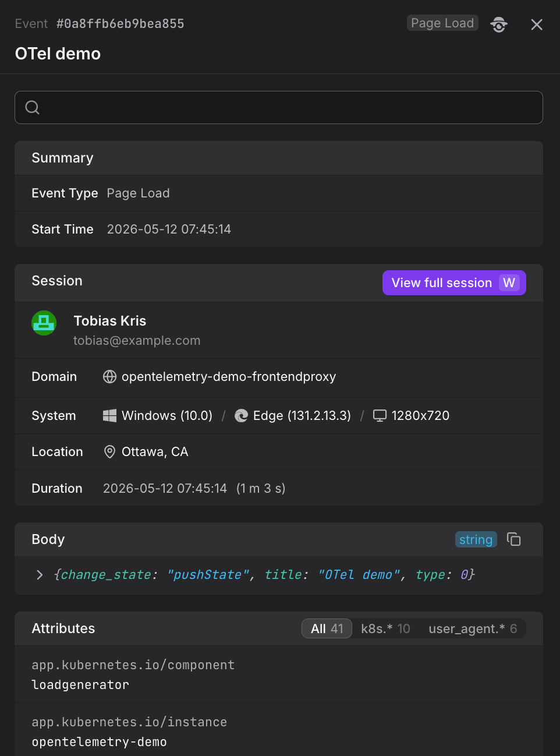Click the duration value (1 m 3 s)
Viewport: 560px width, 756px height.
(x=261, y=488)
